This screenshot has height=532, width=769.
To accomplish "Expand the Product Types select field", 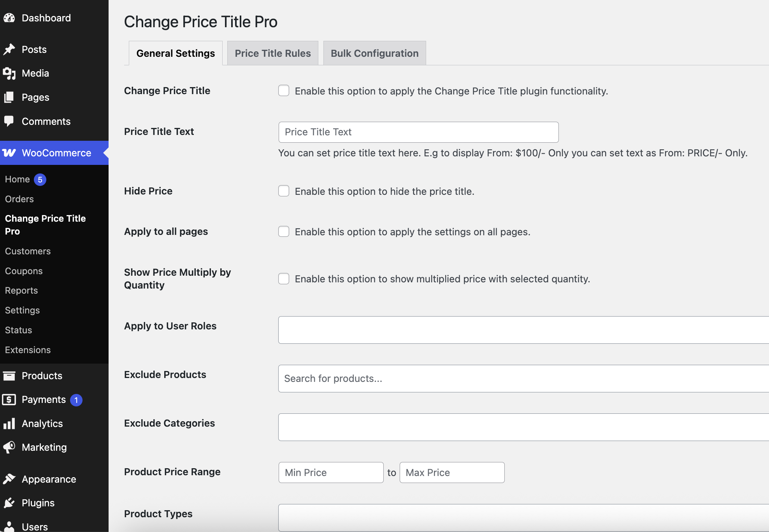I will click(523, 517).
